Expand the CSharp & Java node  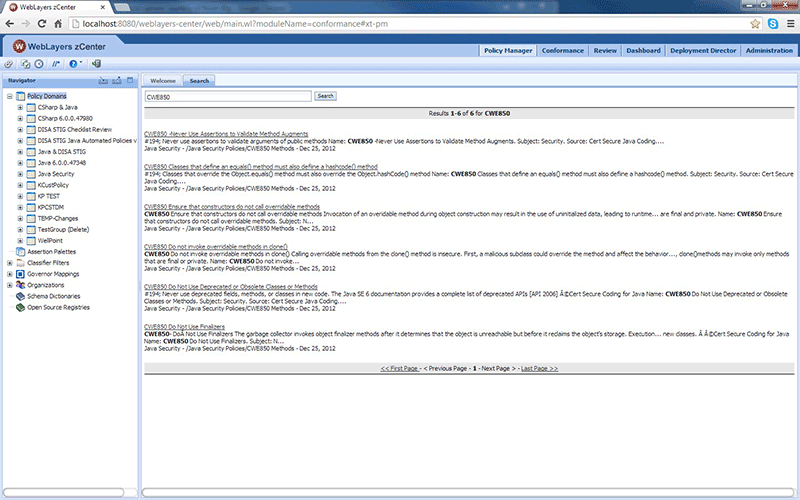click(20, 107)
